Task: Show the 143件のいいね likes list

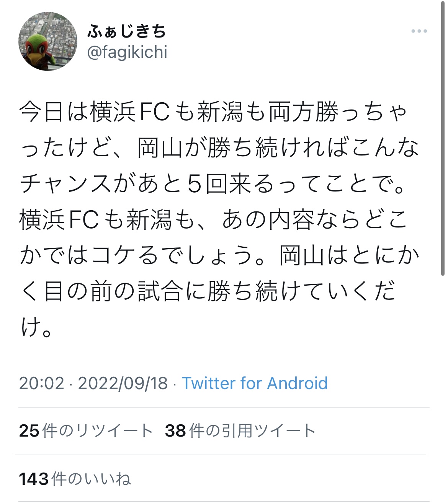Action: 75,479
